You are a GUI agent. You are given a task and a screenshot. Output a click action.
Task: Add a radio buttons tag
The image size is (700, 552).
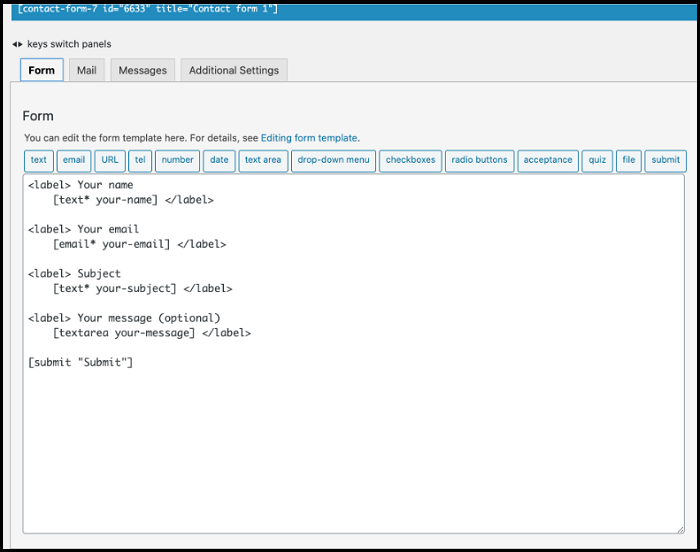480,160
